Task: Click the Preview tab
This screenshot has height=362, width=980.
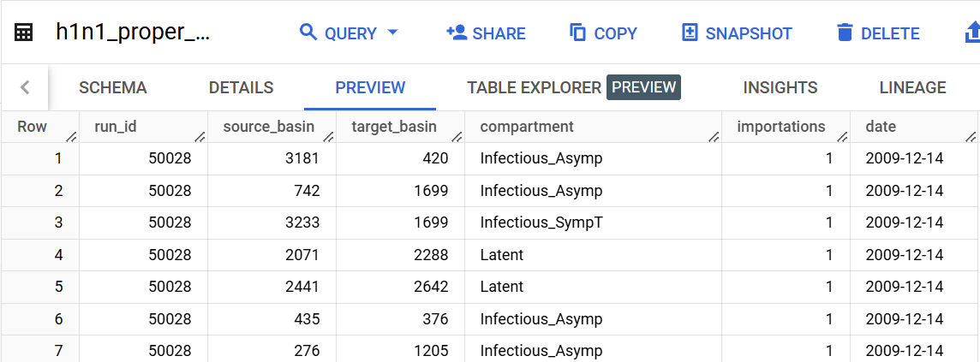Action: [370, 87]
